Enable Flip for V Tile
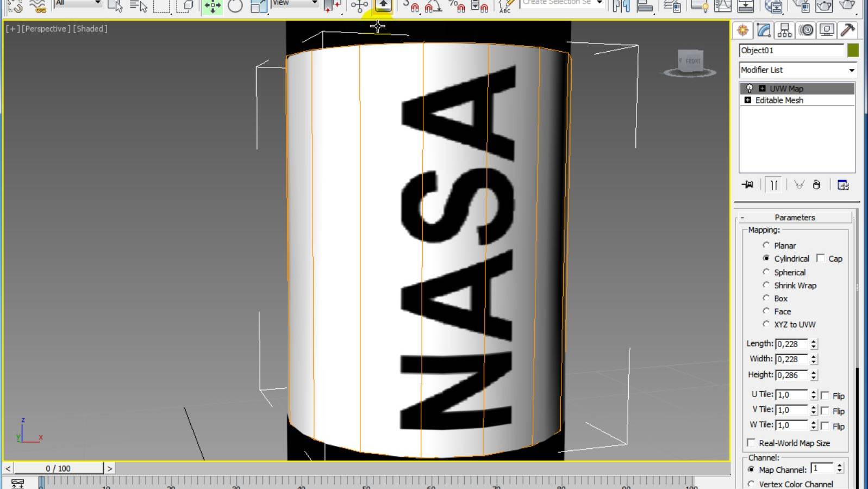 825,411
